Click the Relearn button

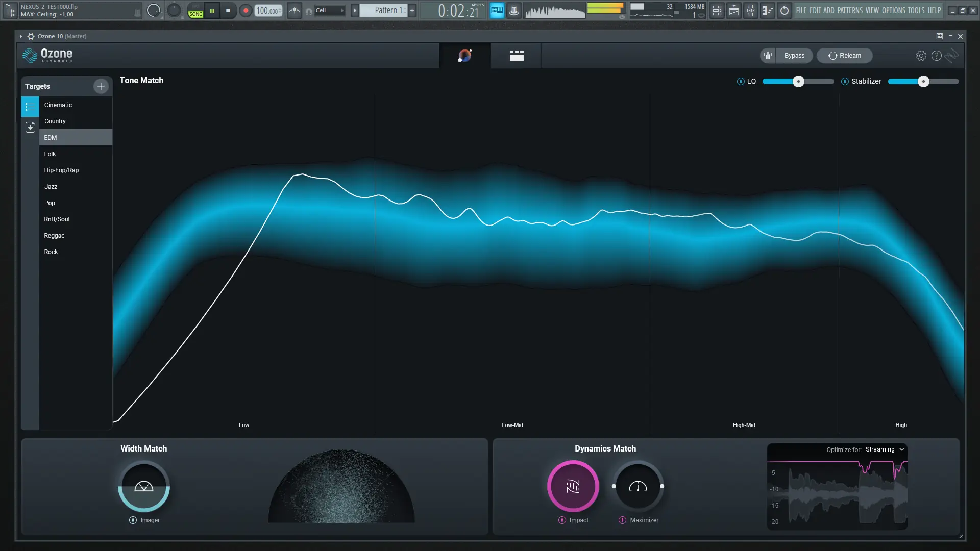click(844, 56)
